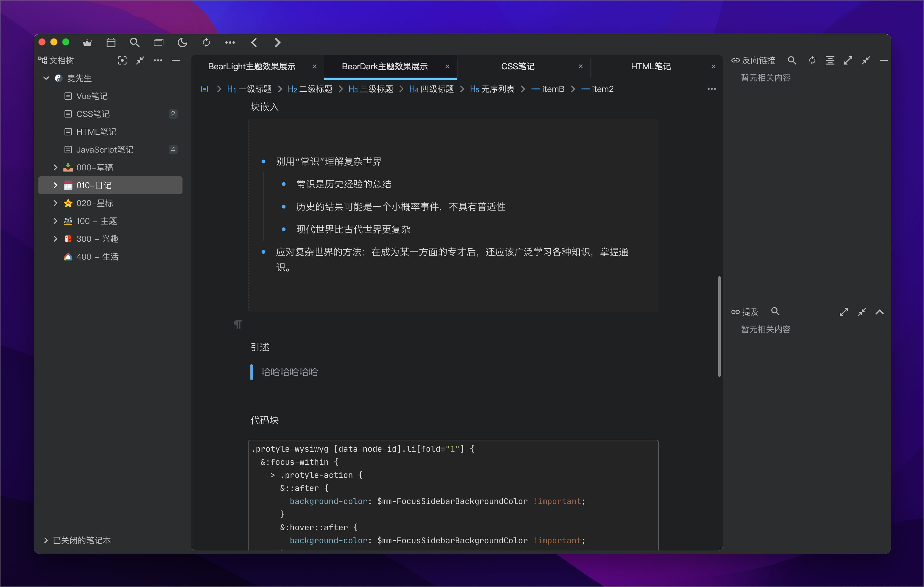Click the sync refresh icon in toolbar
The image size is (924, 587).
click(206, 43)
